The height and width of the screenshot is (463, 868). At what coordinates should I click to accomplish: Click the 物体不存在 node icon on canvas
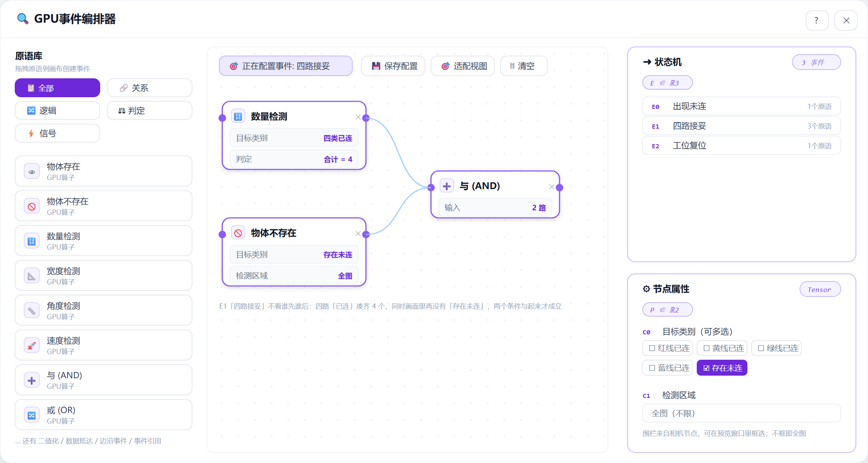(x=238, y=233)
